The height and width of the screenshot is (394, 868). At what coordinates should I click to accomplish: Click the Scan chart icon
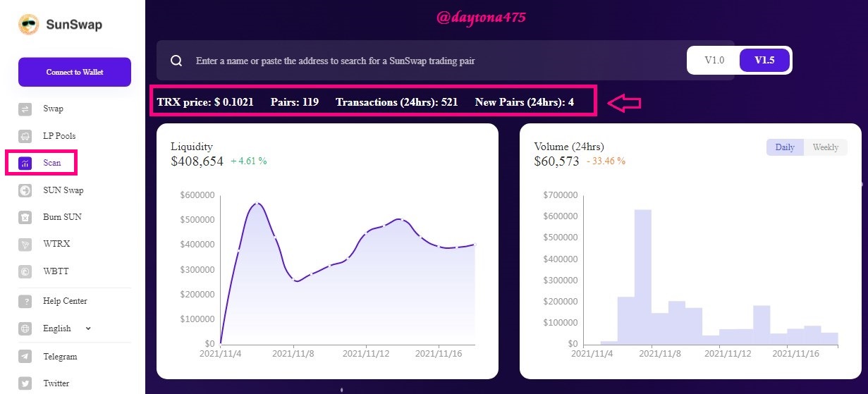(25, 163)
